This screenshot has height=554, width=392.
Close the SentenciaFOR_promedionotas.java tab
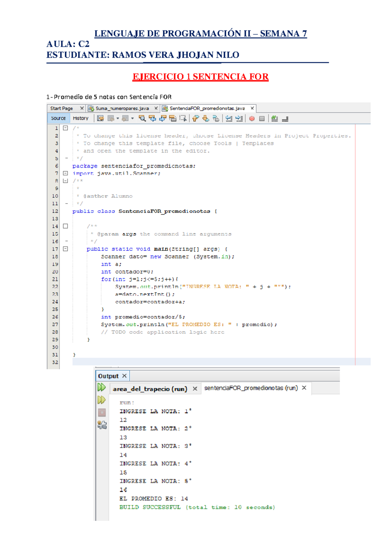click(x=252, y=108)
